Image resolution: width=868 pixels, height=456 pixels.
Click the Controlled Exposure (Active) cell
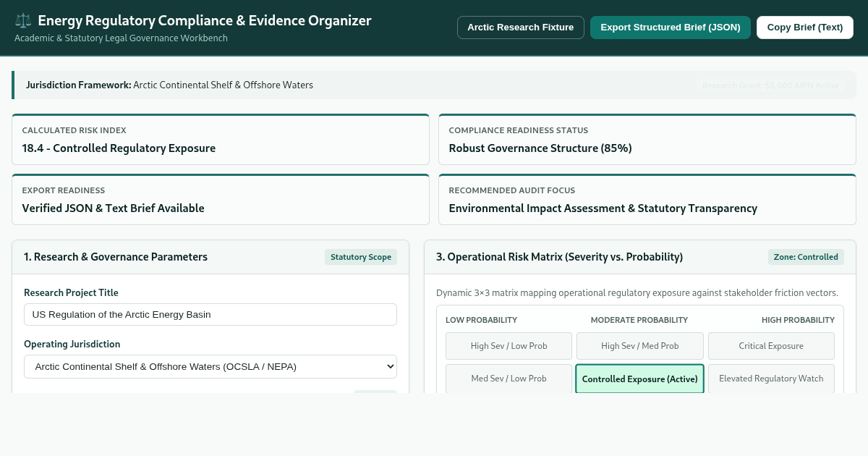(x=640, y=379)
